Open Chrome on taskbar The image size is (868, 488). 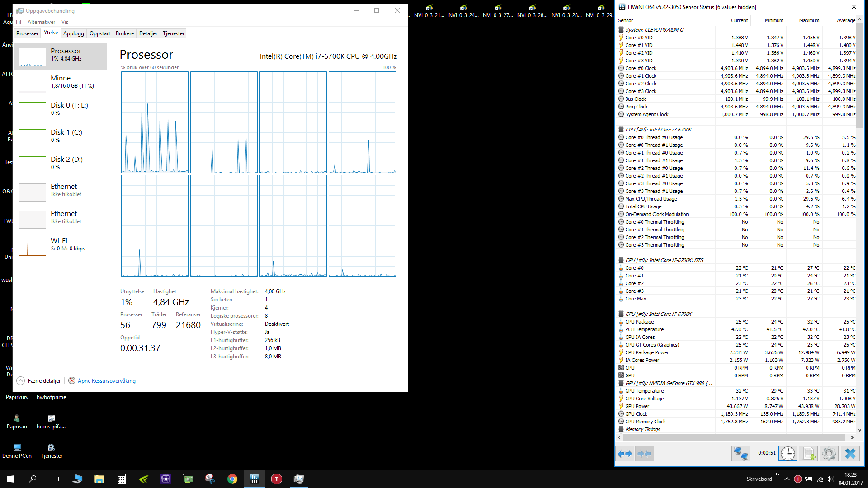(x=232, y=479)
